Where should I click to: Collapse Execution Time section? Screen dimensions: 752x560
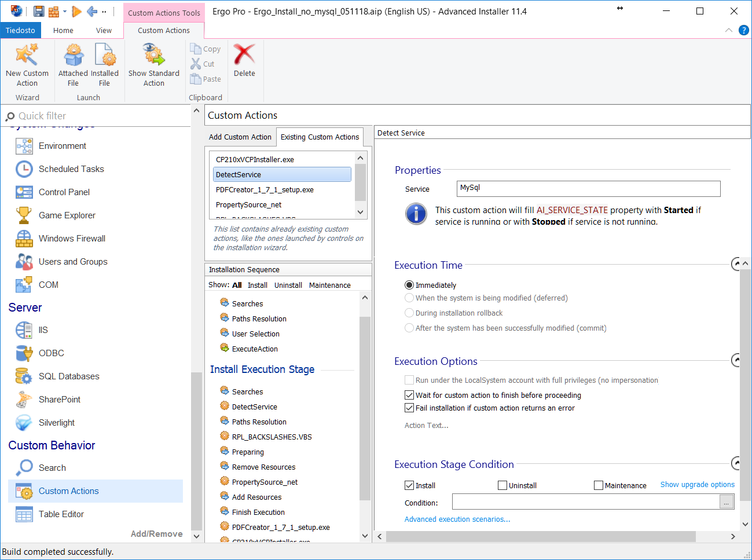[736, 264]
